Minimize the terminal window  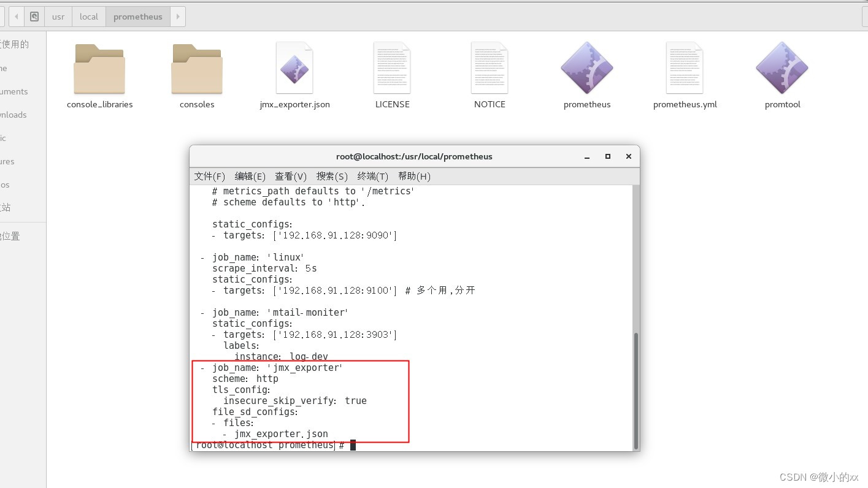[587, 157]
